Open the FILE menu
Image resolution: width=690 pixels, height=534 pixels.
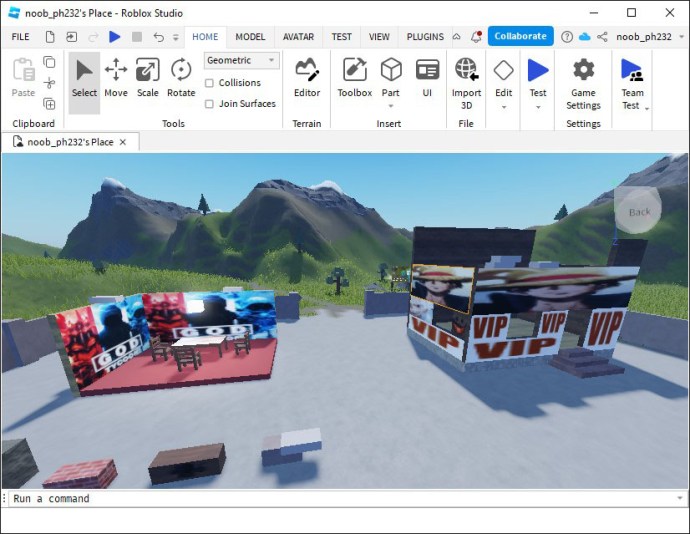pos(20,37)
